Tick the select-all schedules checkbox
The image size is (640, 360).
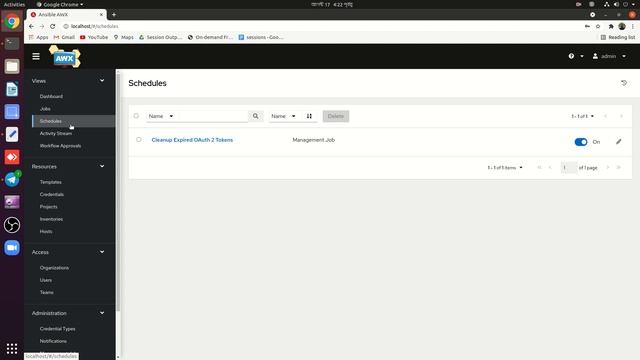[x=136, y=116]
